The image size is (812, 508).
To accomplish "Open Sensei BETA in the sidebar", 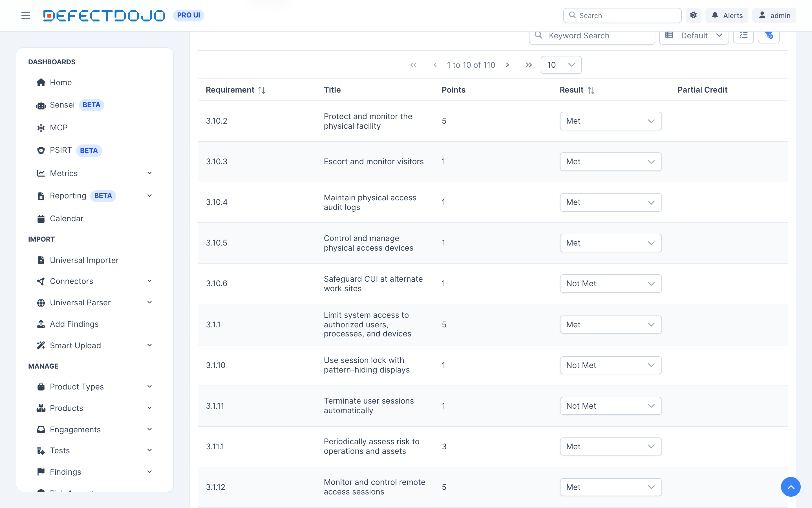I will pos(70,105).
